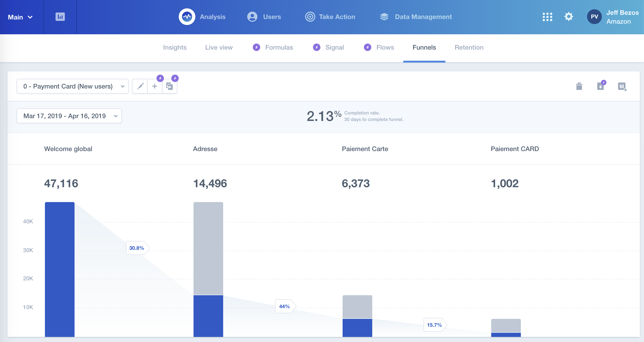The image size is (644, 342).
Task: Click the Paiement CARD gray drop-off bar
Action: pyautogui.click(x=506, y=326)
